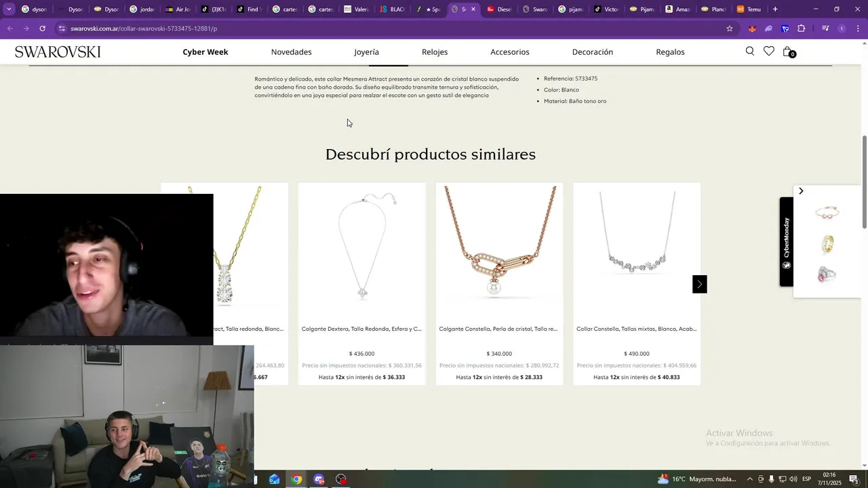Open the volume icon in system tray

pyautogui.click(x=793, y=479)
